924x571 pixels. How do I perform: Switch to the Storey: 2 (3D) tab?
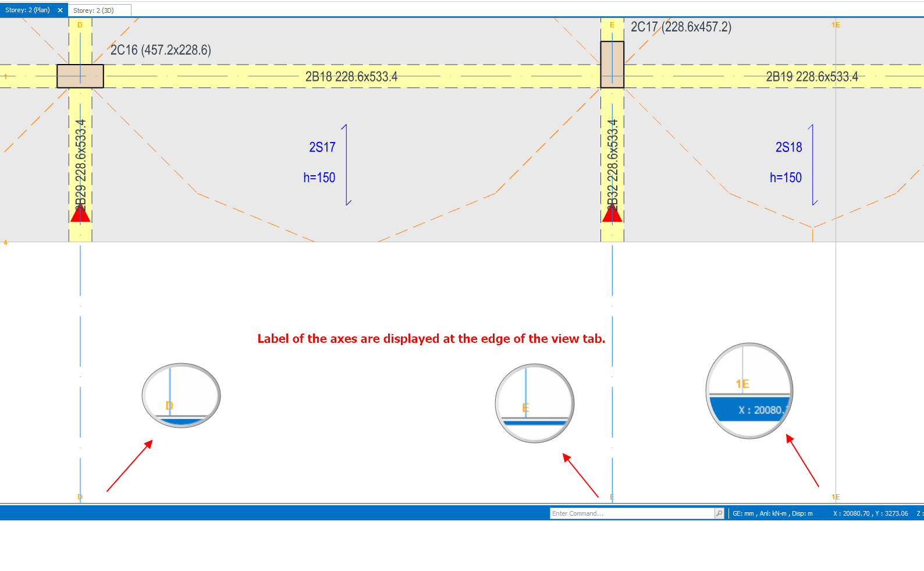[x=94, y=10]
